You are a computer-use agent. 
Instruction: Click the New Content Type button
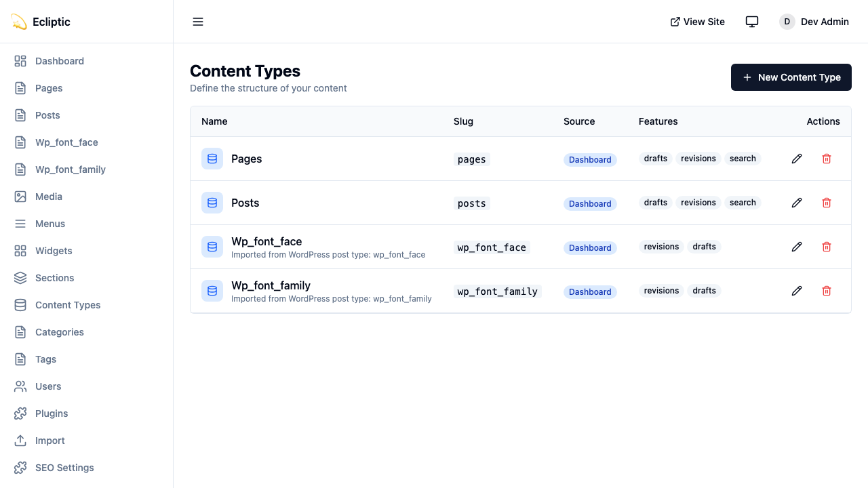(x=791, y=77)
